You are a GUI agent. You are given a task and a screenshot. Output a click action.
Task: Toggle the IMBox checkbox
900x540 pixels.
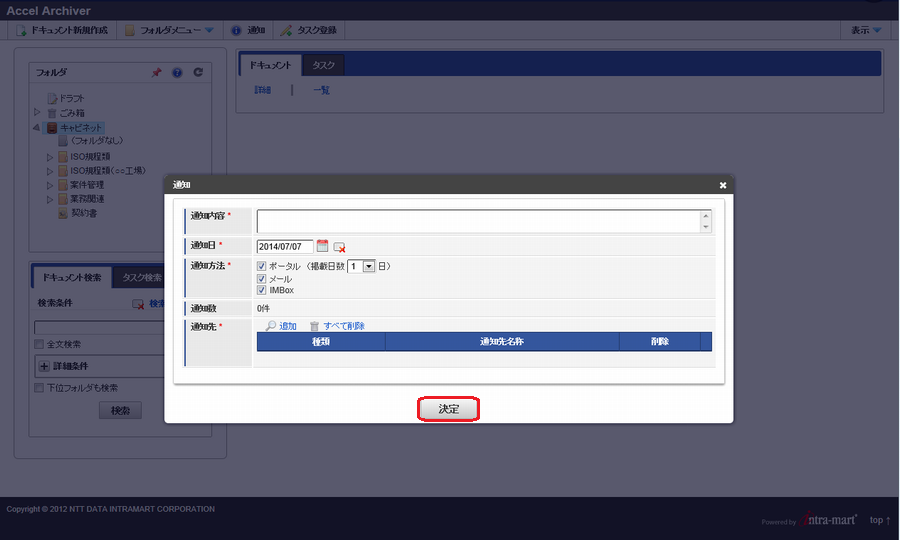tap(262, 290)
